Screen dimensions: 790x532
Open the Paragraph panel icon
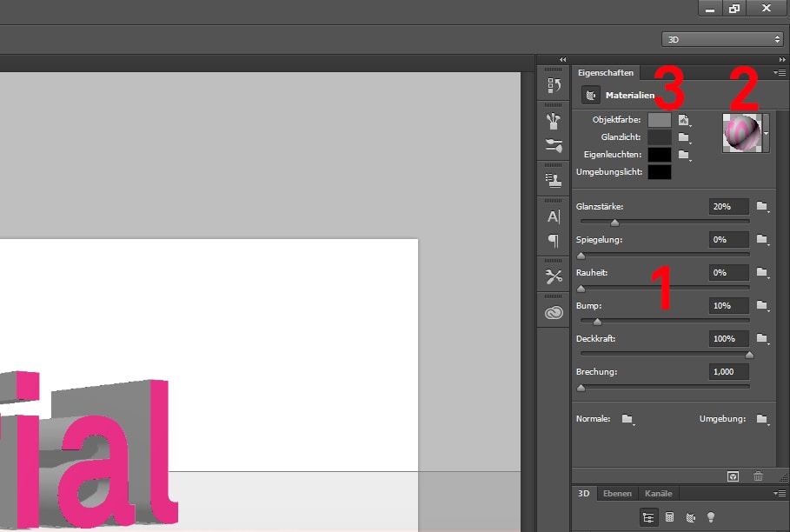553,240
